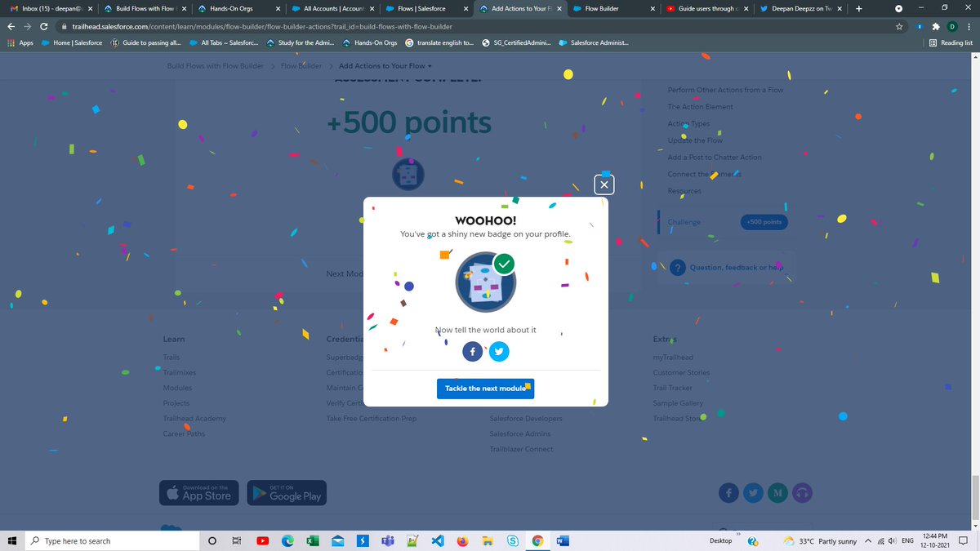The height and width of the screenshot is (551, 980).
Task: Share the badge on Facebook in the popup
Action: 473,351
